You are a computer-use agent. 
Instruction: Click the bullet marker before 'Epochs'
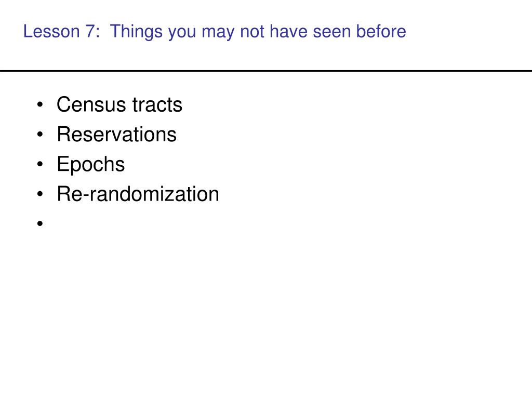[40, 164]
